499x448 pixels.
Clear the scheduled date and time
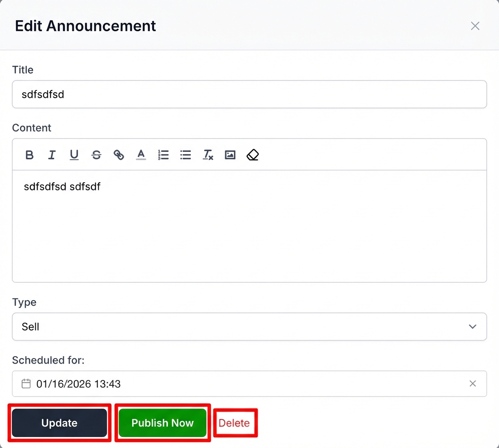pyautogui.click(x=473, y=383)
